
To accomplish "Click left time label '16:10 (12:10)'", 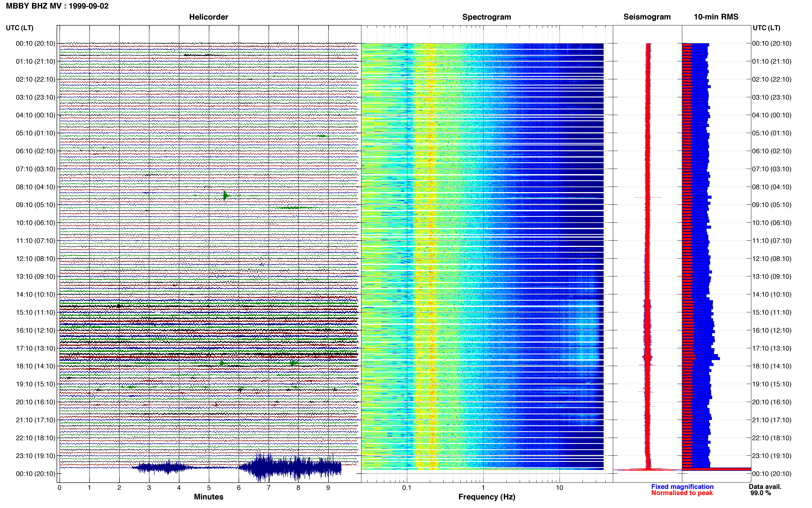I will tap(36, 330).
